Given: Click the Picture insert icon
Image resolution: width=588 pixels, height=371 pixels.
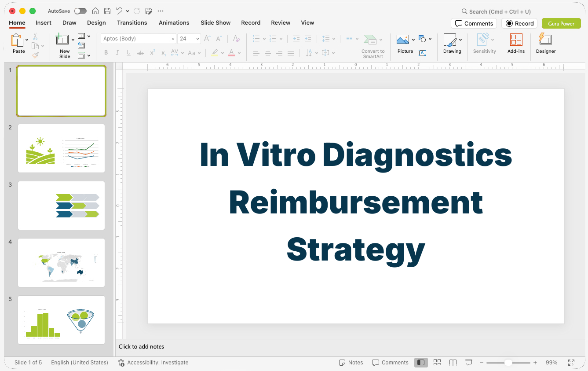Looking at the screenshot, I should tap(403, 40).
